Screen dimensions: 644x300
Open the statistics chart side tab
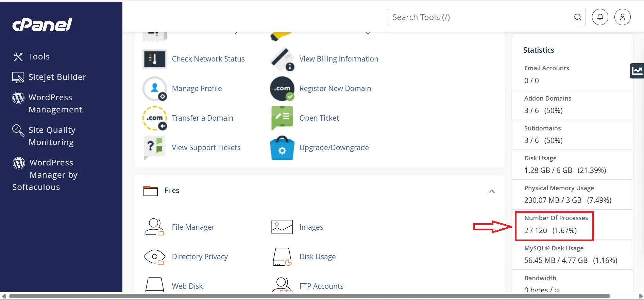[x=637, y=71]
